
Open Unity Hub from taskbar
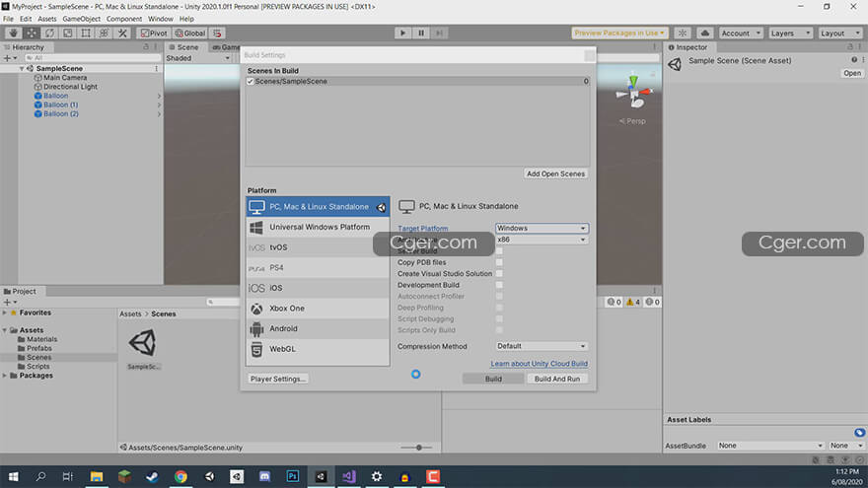click(209, 476)
